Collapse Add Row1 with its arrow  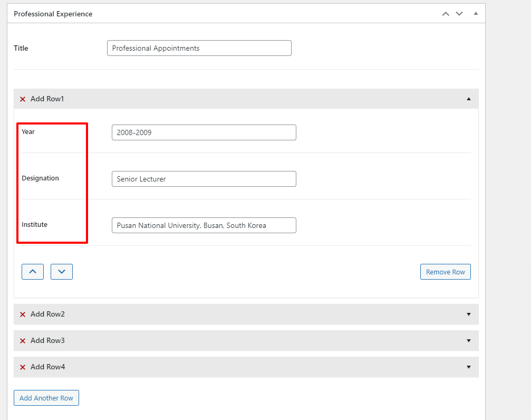[469, 99]
